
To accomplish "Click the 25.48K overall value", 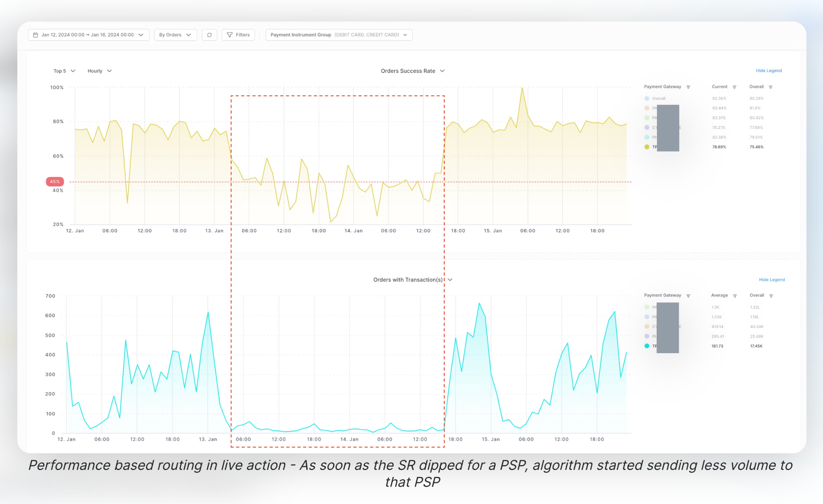I will (757, 336).
